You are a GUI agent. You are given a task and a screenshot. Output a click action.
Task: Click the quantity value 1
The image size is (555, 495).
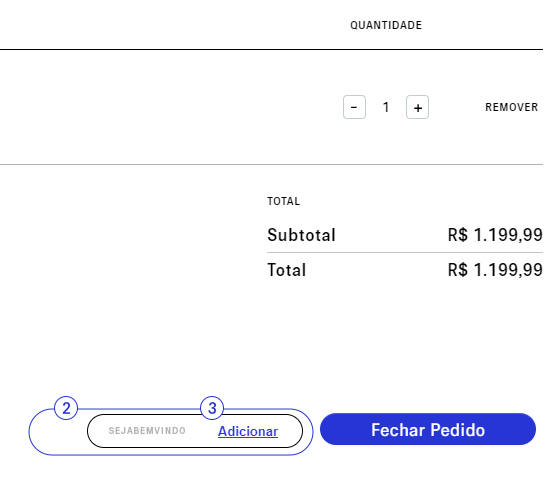click(x=386, y=107)
